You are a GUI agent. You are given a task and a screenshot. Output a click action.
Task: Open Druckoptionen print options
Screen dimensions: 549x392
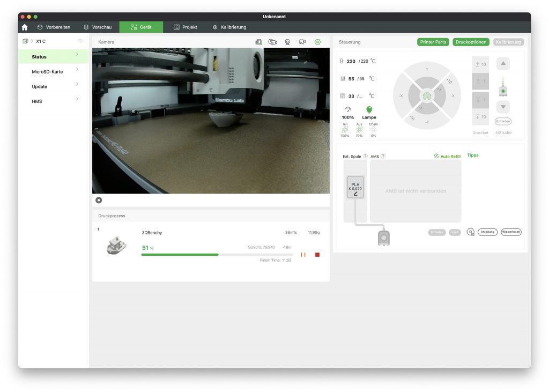point(471,42)
